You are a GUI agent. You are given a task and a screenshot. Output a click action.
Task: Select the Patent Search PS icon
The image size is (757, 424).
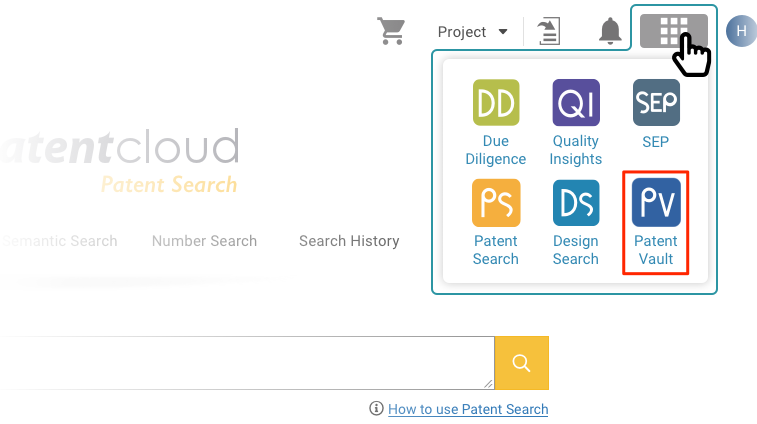coord(496,203)
